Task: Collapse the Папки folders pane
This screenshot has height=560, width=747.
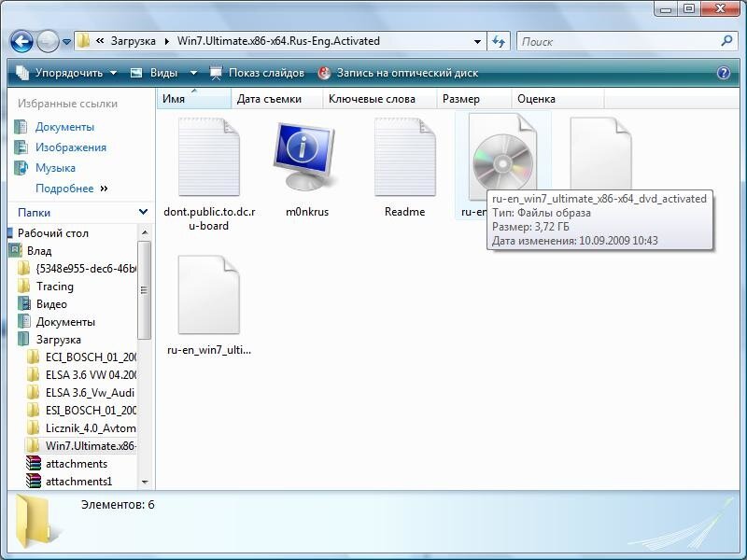Action: point(143,212)
